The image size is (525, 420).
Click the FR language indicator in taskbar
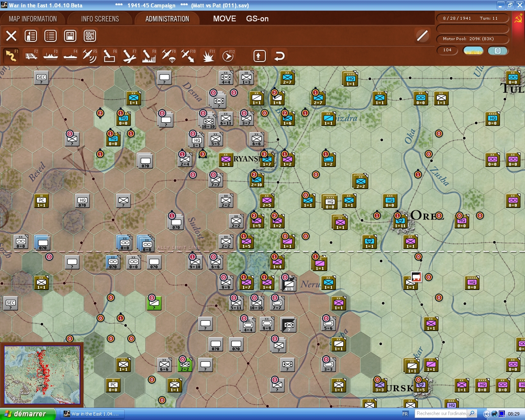(x=405, y=414)
